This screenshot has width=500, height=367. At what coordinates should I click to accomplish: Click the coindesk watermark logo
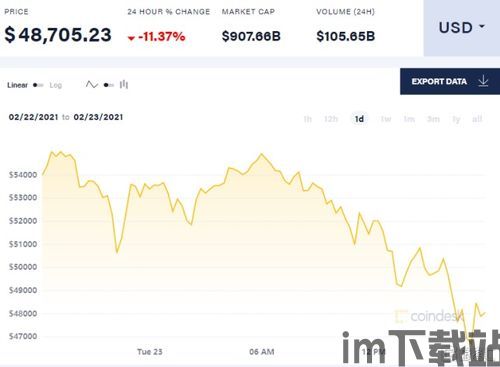click(x=428, y=316)
